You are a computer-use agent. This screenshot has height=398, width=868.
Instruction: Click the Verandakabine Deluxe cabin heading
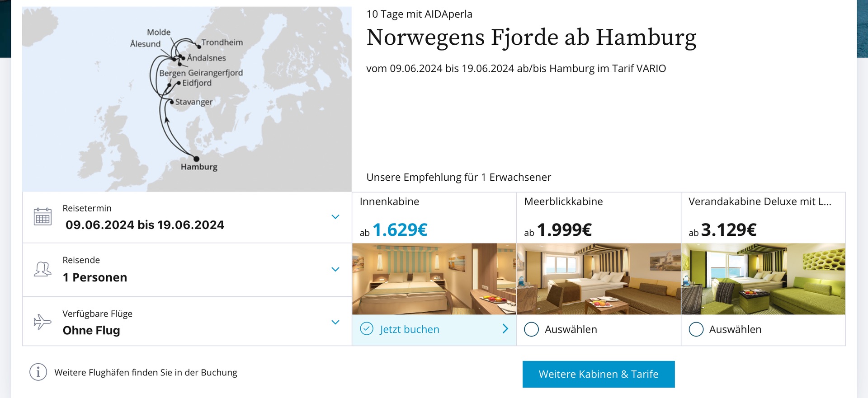pos(760,201)
